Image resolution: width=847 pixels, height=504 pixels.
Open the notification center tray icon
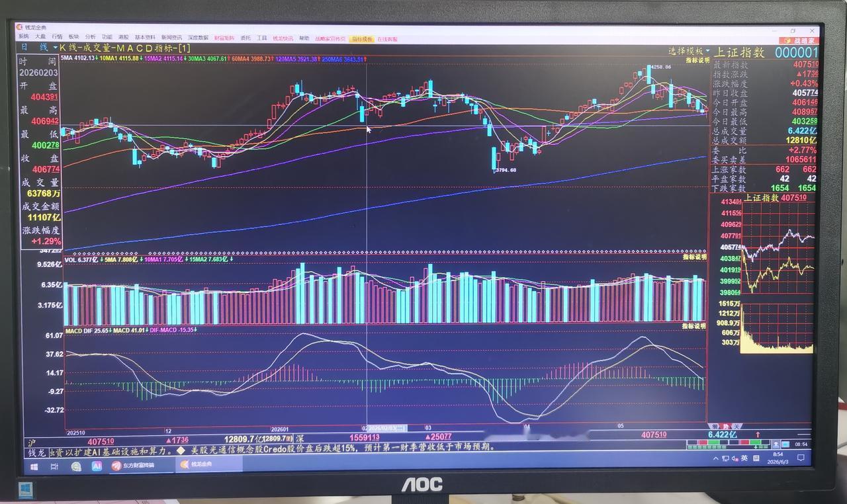[x=800, y=458]
